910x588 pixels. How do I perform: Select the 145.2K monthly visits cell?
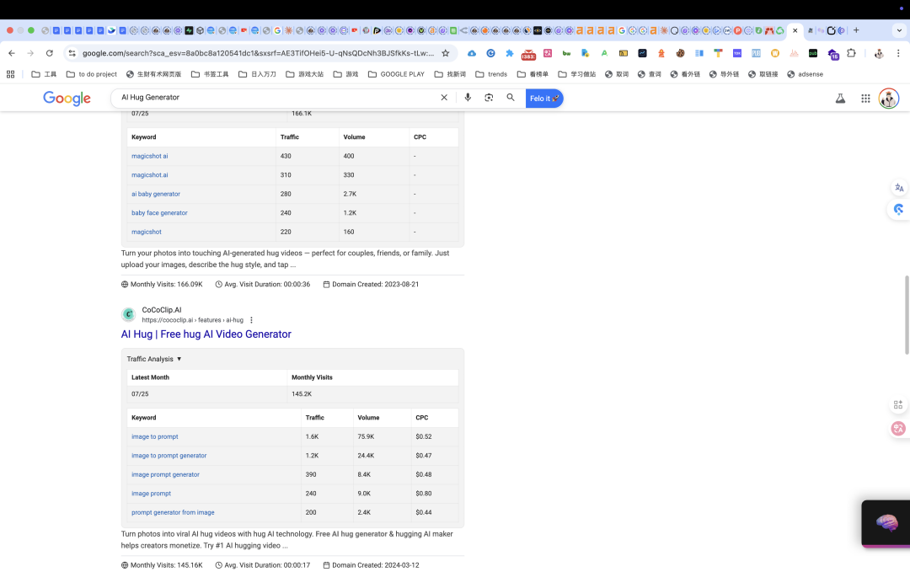click(372, 394)
